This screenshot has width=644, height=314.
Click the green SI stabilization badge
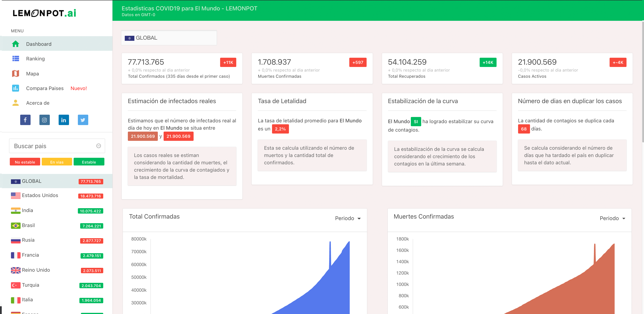click(416, 122)
